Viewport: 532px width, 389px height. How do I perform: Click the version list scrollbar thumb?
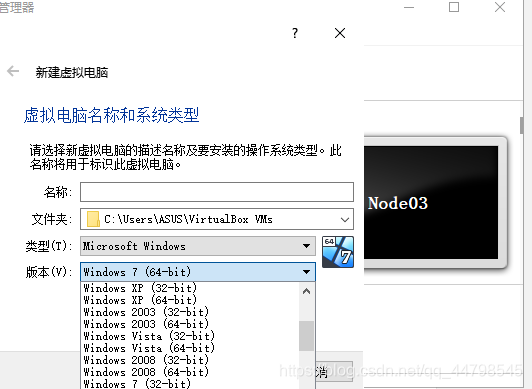click(x=306, y=336)
